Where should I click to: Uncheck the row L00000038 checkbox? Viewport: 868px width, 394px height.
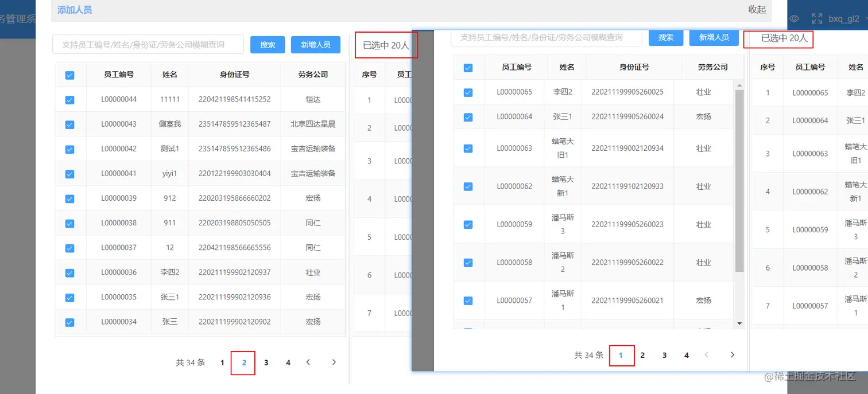click(x=70, y=223)
